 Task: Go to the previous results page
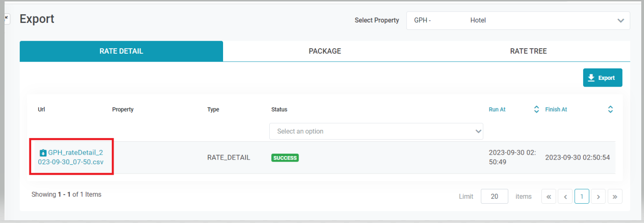565,196
